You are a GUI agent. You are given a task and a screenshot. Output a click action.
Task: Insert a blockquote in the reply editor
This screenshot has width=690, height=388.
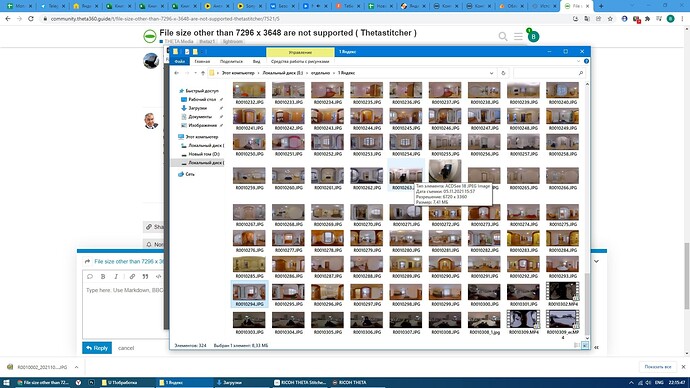pyautogui.click(x=145, y=277)
